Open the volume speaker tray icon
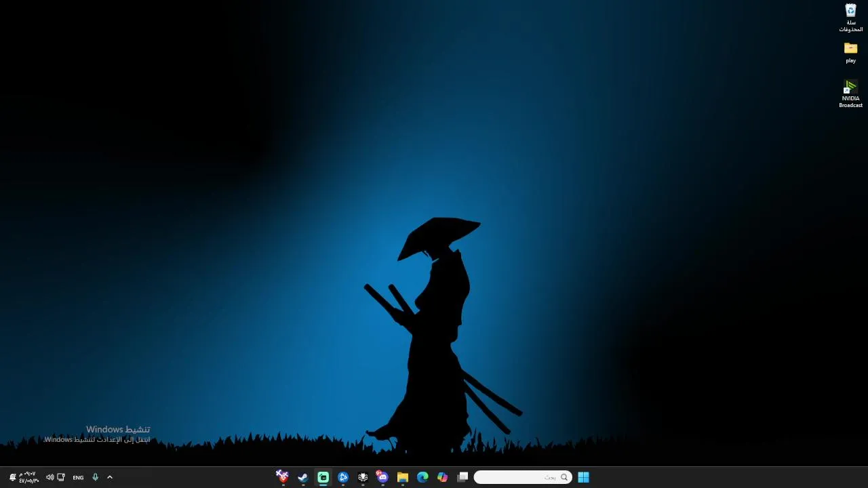Viewport: 868px width, 488px height. tap(50, 477)
